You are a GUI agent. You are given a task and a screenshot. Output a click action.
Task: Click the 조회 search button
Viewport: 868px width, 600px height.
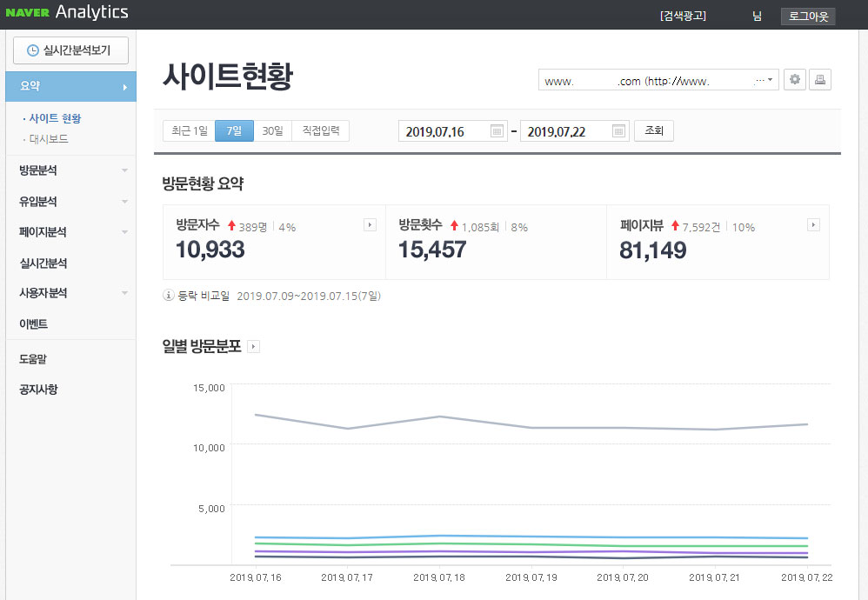[654, 130]
